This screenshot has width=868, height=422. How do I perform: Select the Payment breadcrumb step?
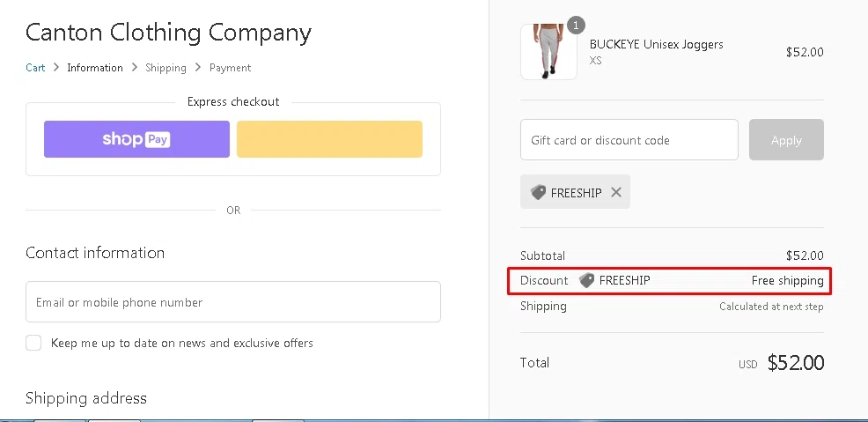(231, 68)
